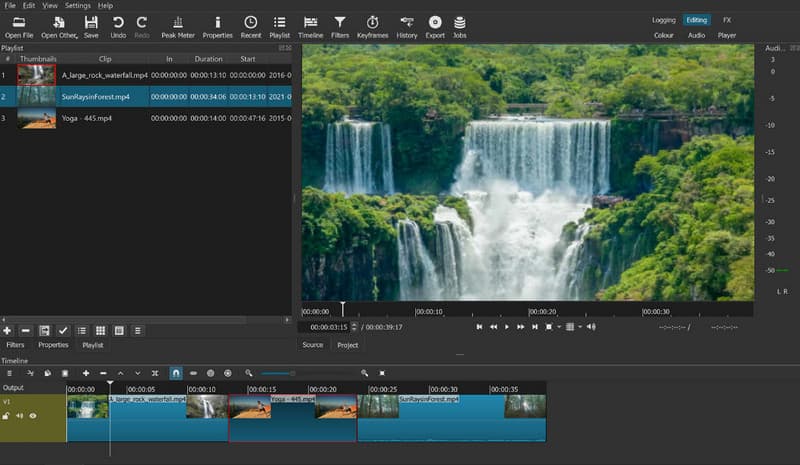Toggle timeline snapping magnet
This screenshot has width=800, height=465.
(176, 373)
